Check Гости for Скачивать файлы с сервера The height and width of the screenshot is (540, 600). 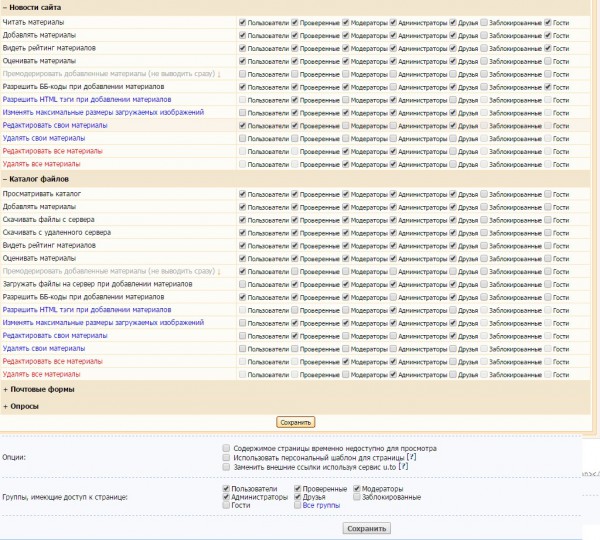click(x=548, y=220)
